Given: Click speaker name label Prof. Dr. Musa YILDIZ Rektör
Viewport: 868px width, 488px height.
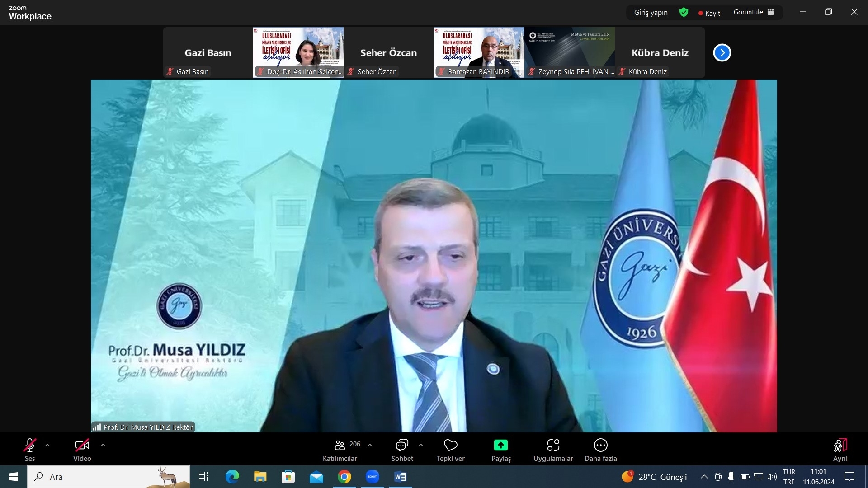Looking at the screenshot, I should (x=143, y=427).
